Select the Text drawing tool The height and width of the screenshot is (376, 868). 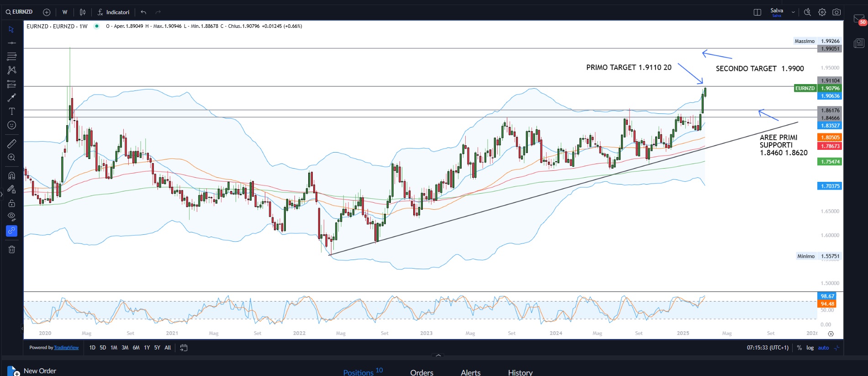click(x=12, y=111)
